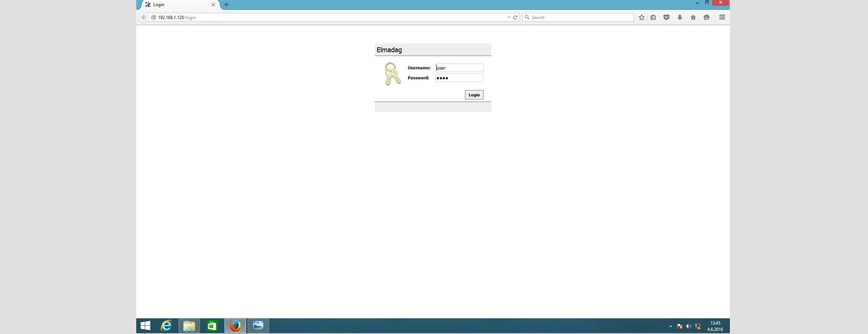868x334 pixels.
Task: Open a new tab with plus button
Action: [x=226, y=5]
